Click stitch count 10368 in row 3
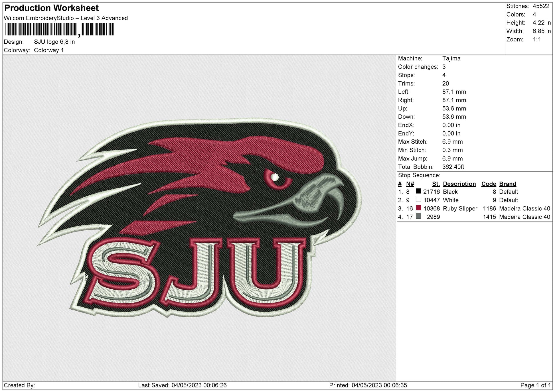Screen dimensions: 555x392 [431, 209]
